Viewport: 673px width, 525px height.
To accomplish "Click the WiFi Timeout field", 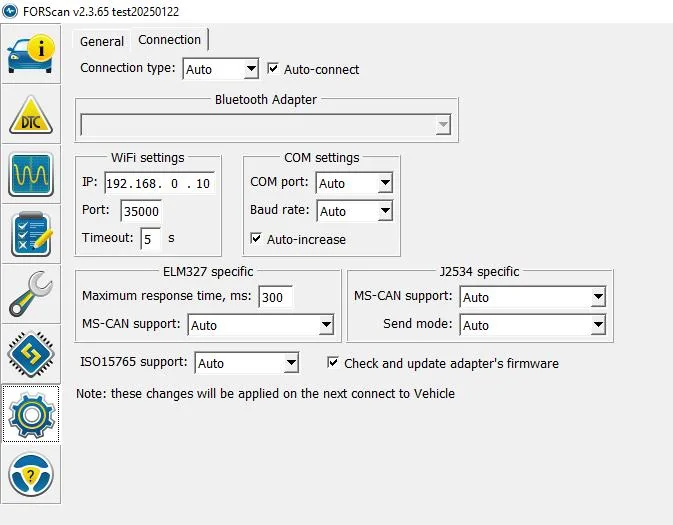I will click(151, 239).
